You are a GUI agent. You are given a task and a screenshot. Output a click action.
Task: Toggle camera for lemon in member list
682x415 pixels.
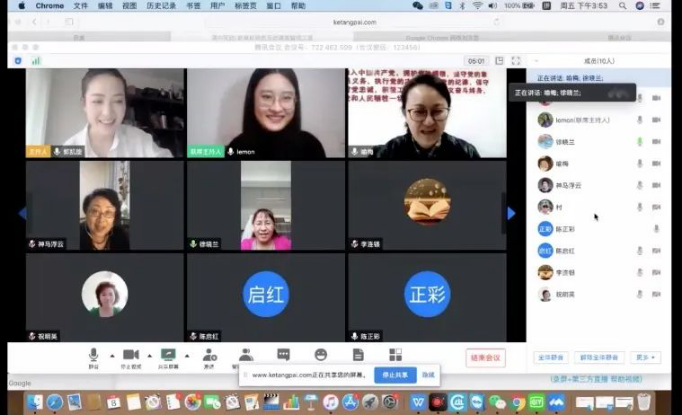[656, 120]
